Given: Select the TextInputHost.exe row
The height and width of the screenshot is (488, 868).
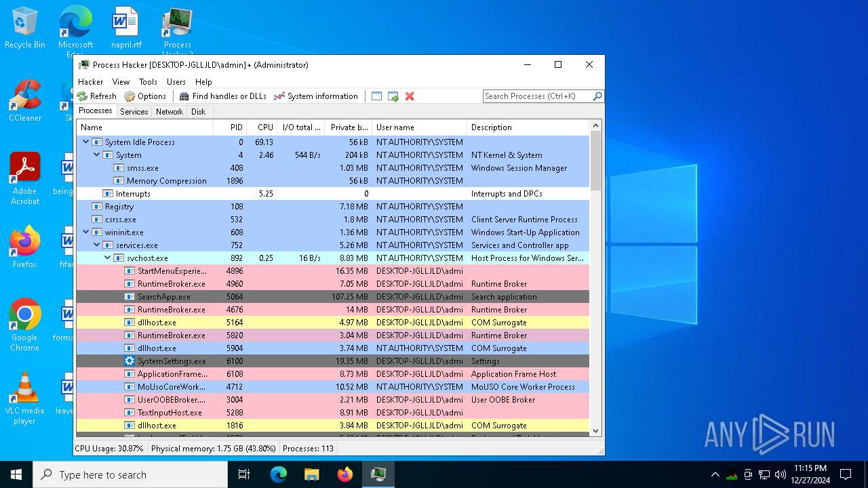Looking at the screenshot, I should (x=332, y=412).
